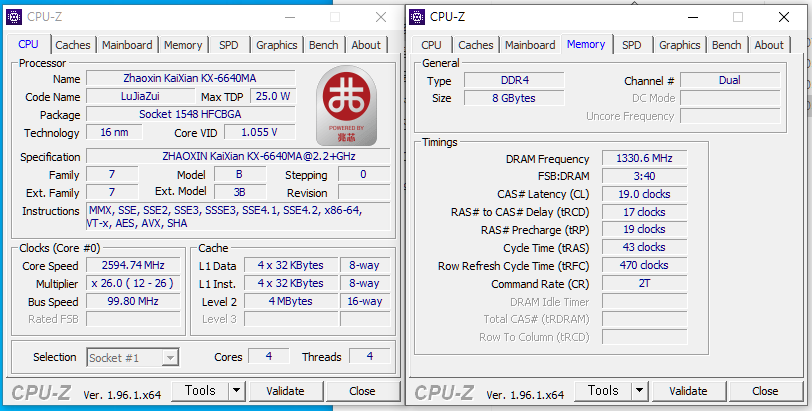
Task: Click the LuJiaZui code name value
Action: 140,96
